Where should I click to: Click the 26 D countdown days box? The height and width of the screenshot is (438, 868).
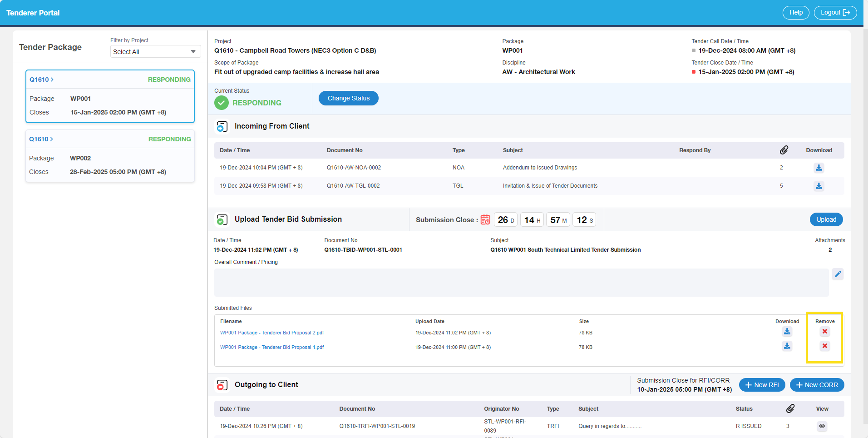pyautogui.click(x=506, y=220)
